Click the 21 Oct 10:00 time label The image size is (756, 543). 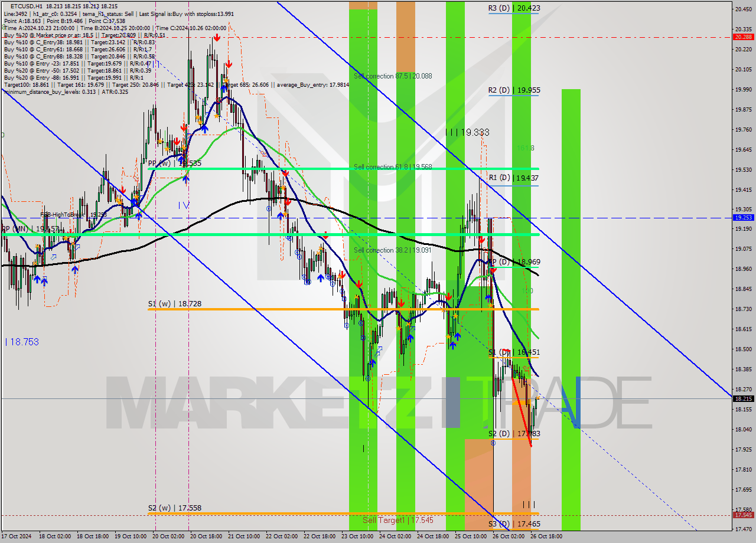(243, 537)
